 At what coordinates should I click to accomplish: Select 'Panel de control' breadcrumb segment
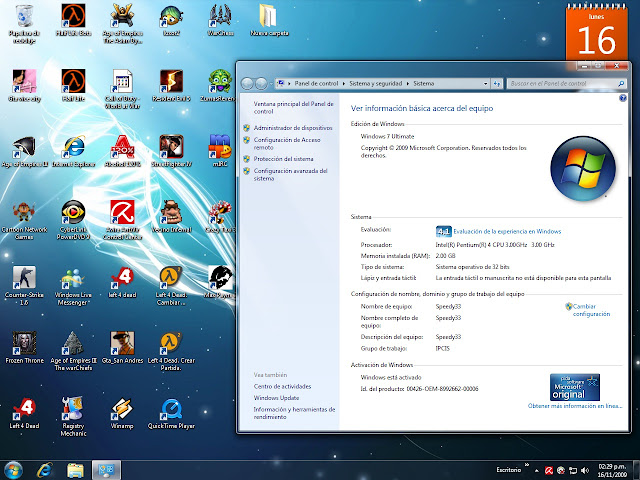(x=314, y=83)
